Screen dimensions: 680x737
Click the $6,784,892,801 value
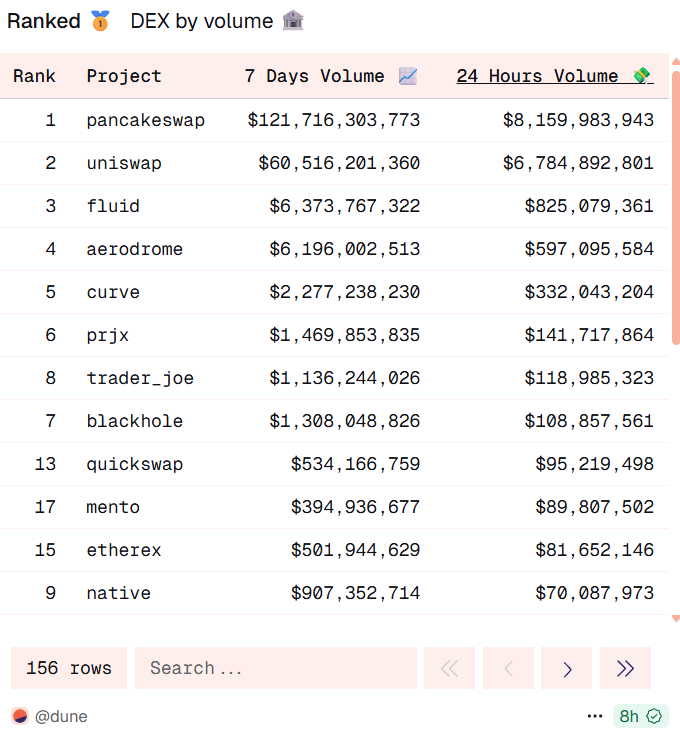point(578,163)
